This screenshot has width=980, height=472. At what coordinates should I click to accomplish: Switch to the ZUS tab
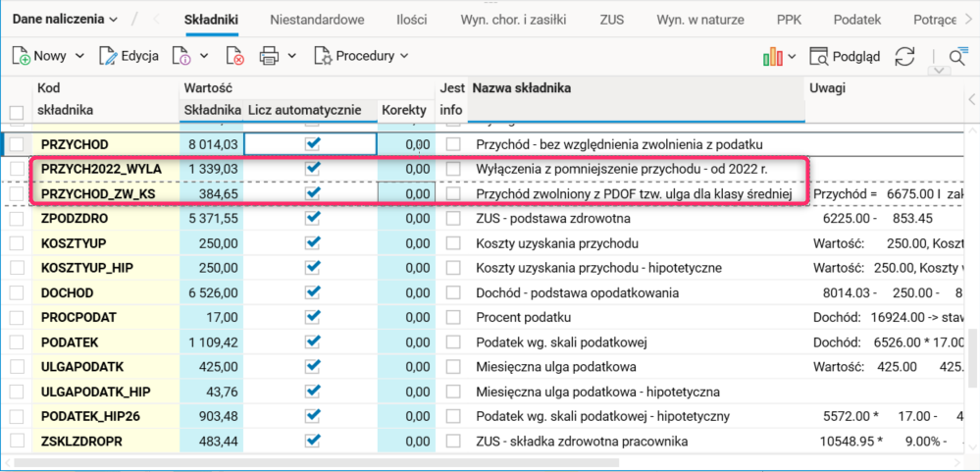[613, 20]
